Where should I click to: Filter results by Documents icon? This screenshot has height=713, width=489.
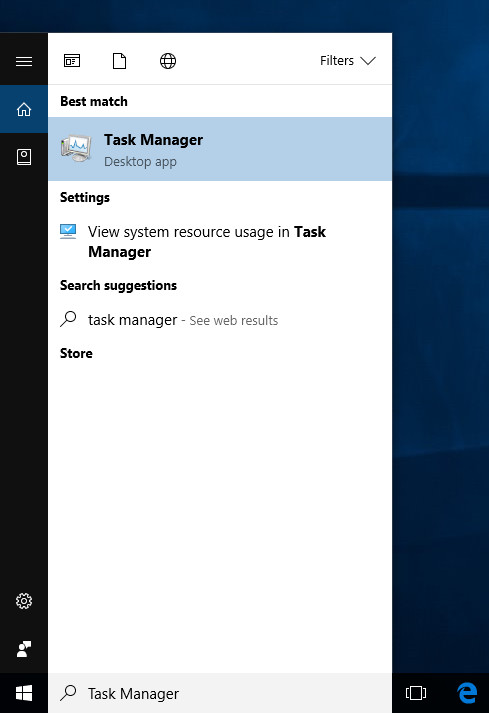click(x=120, y=60)
